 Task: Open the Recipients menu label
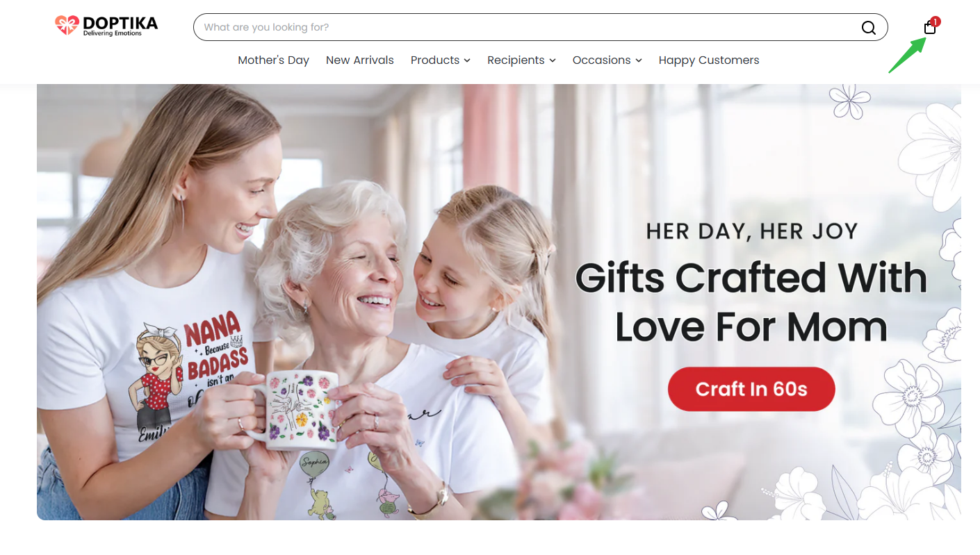pos(516,60)
